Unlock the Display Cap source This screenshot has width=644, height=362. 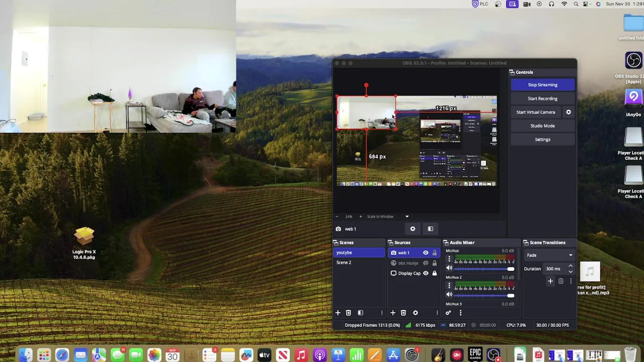pyautogui.click(x=435, y=274)
